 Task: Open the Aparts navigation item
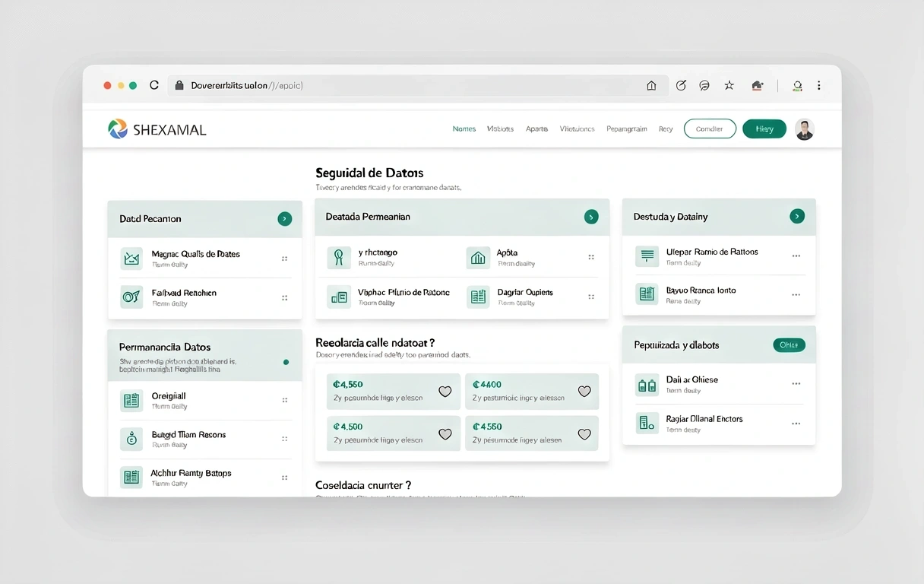tap(536, 129)
